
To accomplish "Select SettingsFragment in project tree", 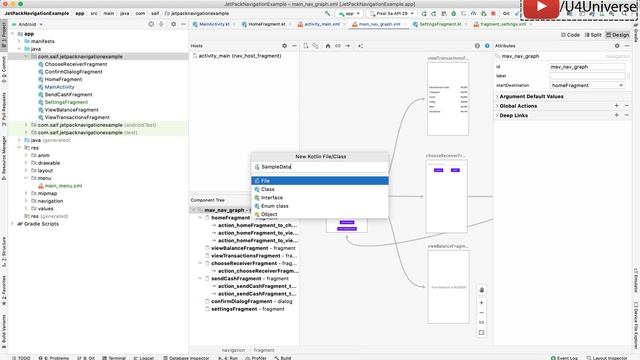I will pos(66,102).
